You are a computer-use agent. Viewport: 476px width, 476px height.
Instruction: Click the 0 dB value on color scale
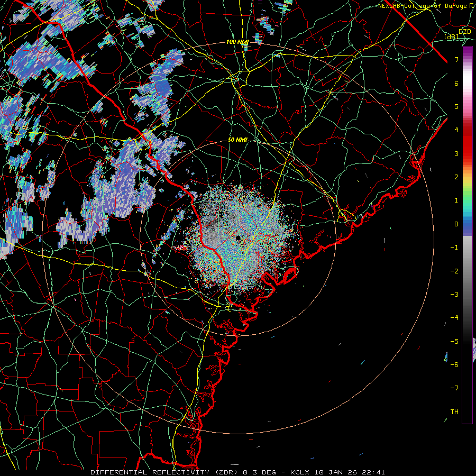coord(456,224)
